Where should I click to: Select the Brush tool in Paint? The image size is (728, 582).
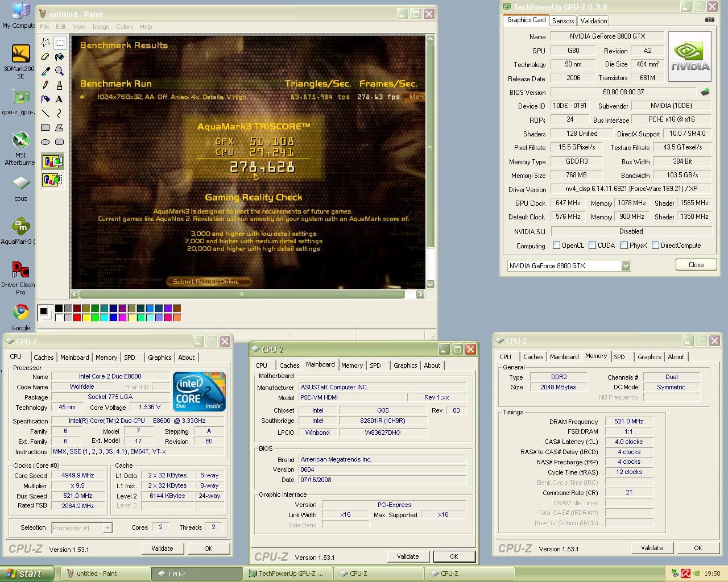click(59, 85)
